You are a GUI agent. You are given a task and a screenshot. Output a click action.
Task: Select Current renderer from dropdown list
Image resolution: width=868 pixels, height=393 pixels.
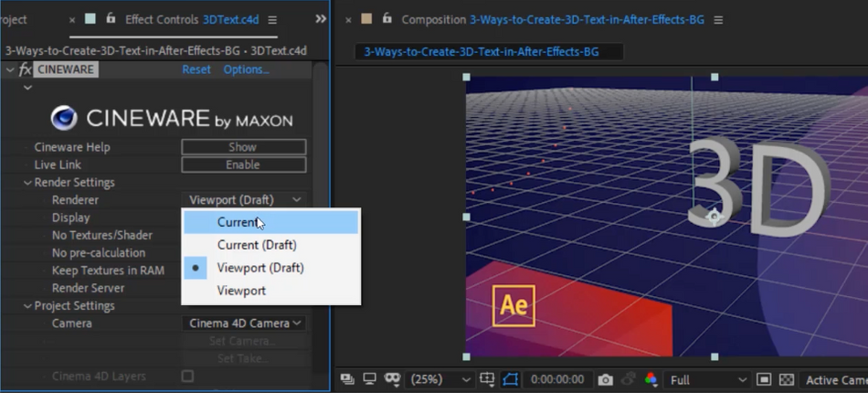coord(271,222)
